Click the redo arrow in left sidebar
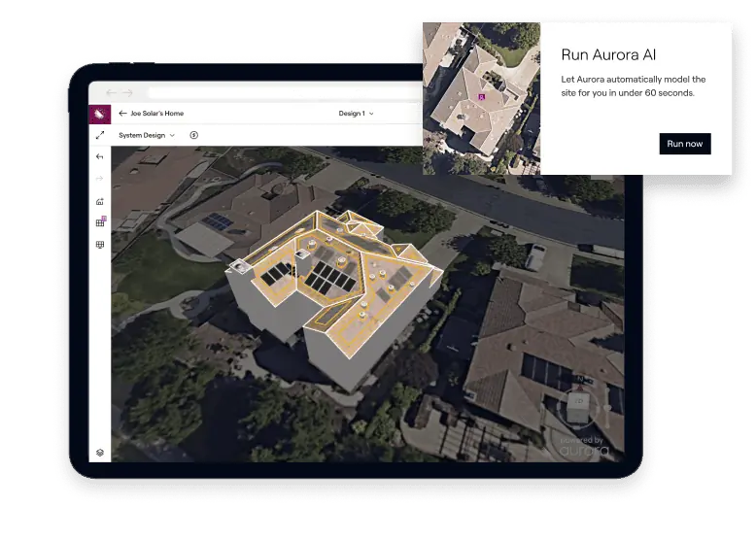Screen dimensions: 756x541 99,179
